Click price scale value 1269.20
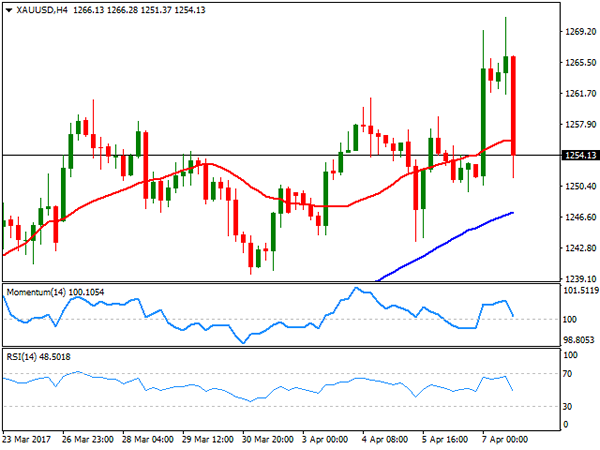Image resolution: width=600 pixels, height=450 pixels. click(580, 31)
